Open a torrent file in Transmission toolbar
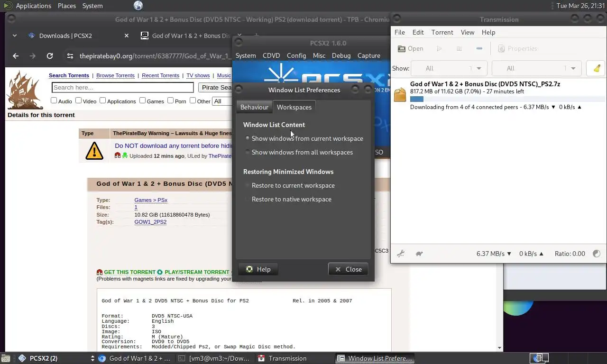 (411, 48)
